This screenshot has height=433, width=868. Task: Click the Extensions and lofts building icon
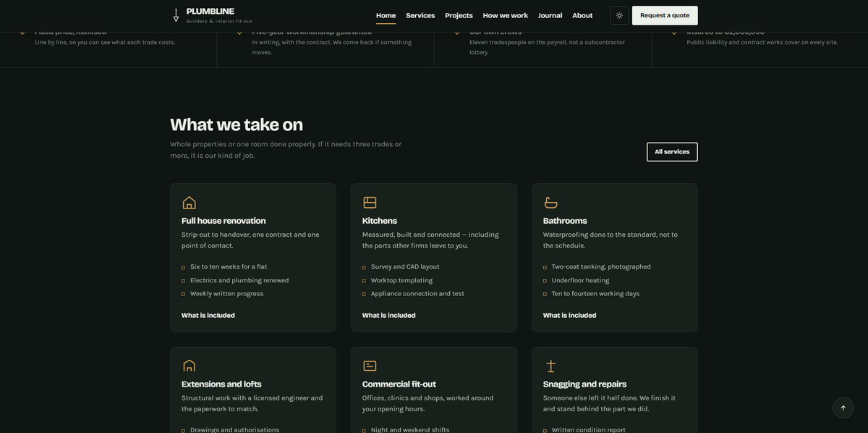coord(189,366)
